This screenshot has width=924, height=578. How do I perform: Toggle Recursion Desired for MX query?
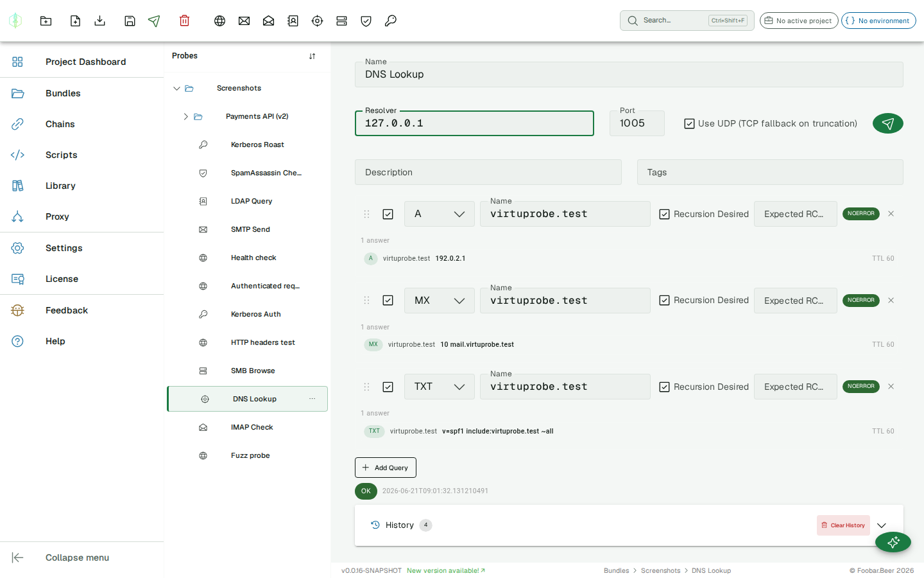click(665, 301)
